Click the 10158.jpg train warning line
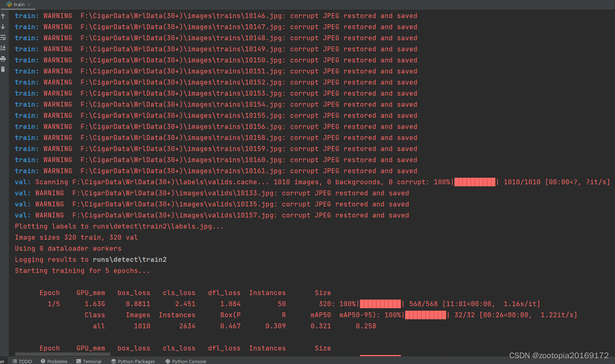 point(216,138)
